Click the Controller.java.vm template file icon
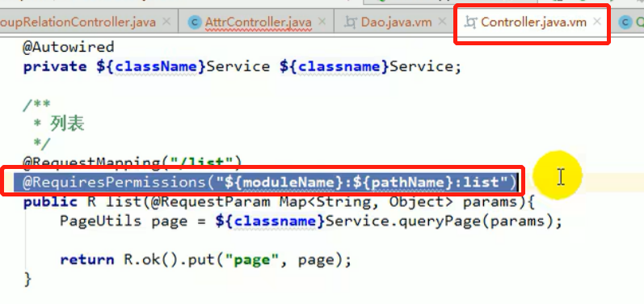 click(x=470, y=22)
